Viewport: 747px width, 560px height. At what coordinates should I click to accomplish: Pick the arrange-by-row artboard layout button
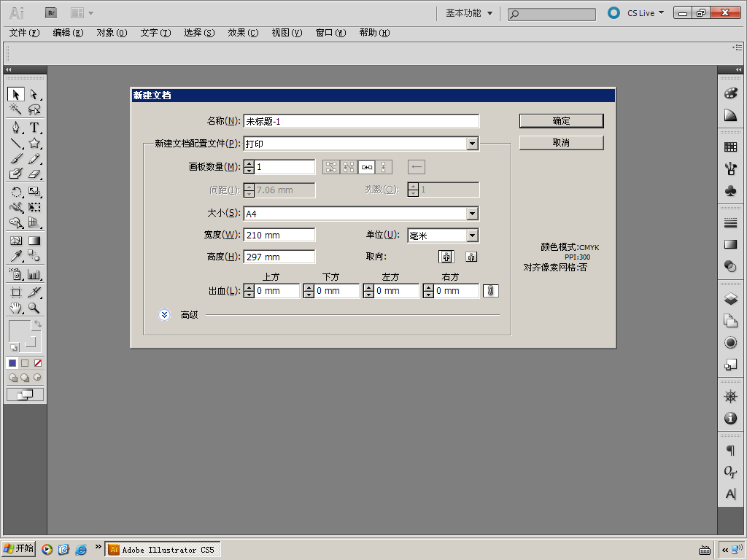coord(367,167)
